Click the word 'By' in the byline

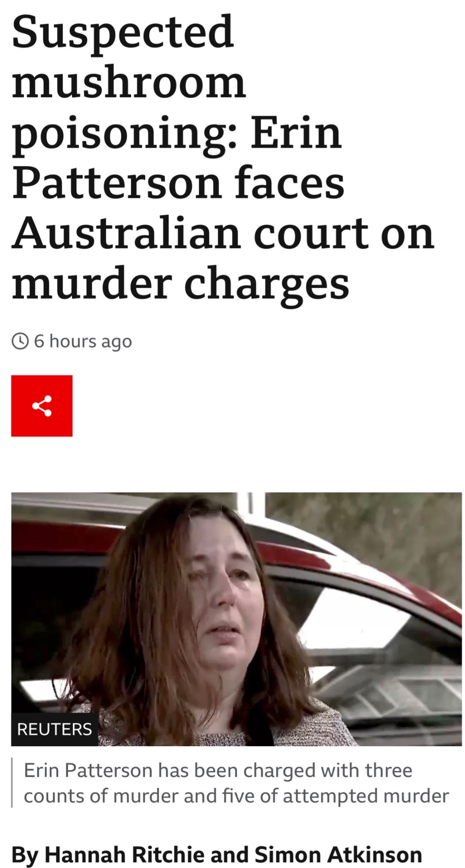[25, 855]
